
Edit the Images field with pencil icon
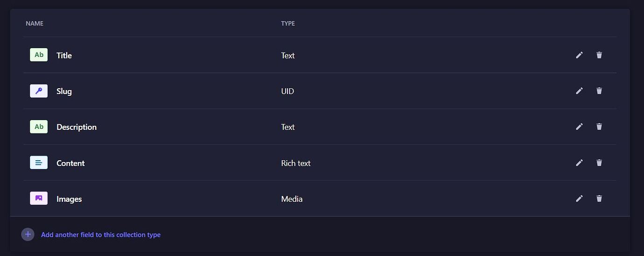pos(579,199)
